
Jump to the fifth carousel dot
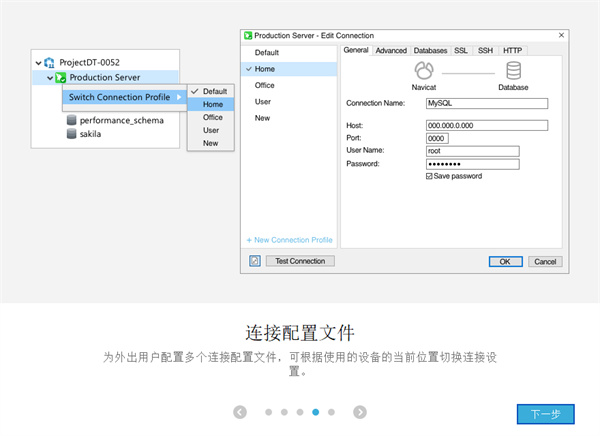click(x=331, y=412)
